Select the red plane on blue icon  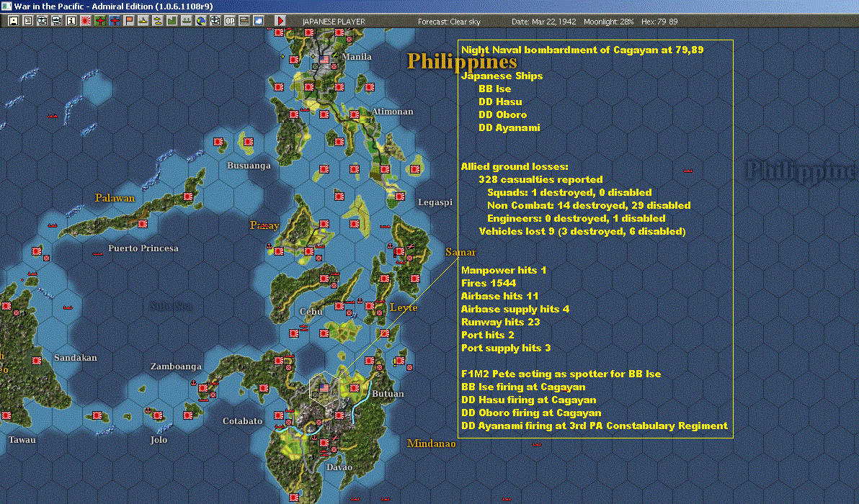(115, 21)
